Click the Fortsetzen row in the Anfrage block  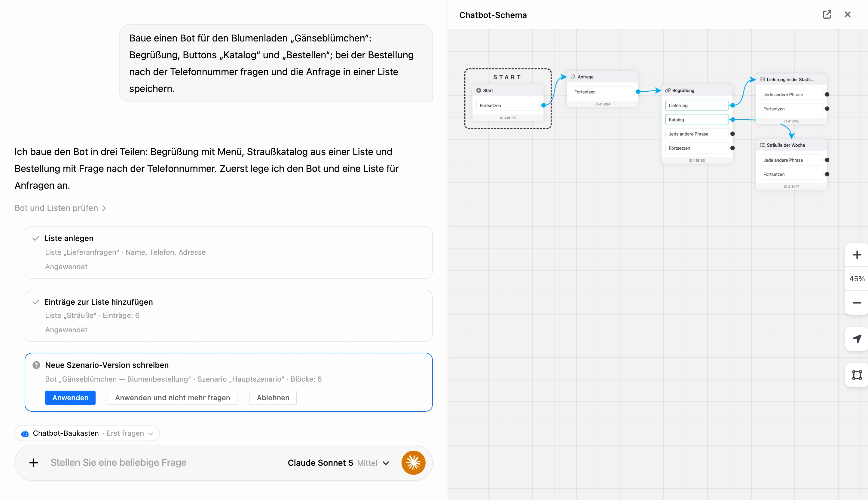pyautogui.click(x=602, y=92)
